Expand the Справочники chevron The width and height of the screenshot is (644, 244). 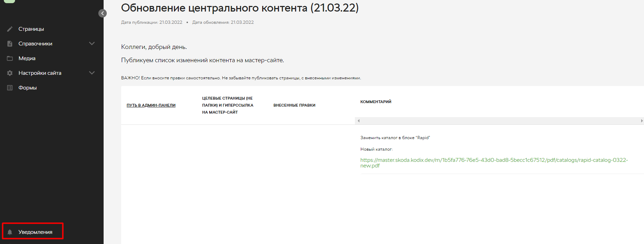(x=92, y=44)
